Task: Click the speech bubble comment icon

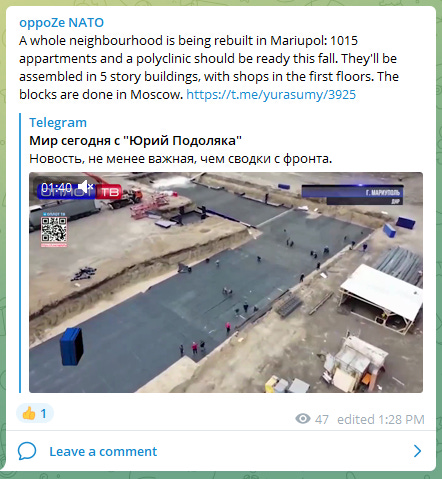Action: coord(27,451)
